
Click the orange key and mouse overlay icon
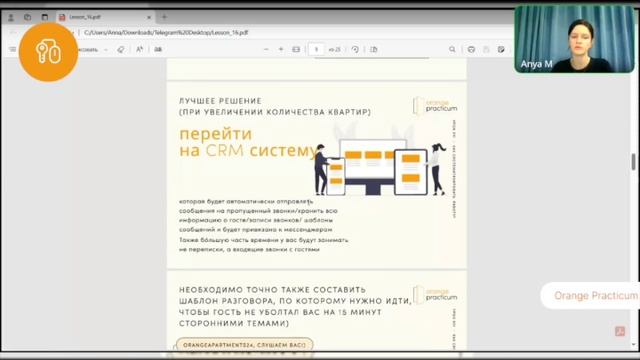pos(49,52)
